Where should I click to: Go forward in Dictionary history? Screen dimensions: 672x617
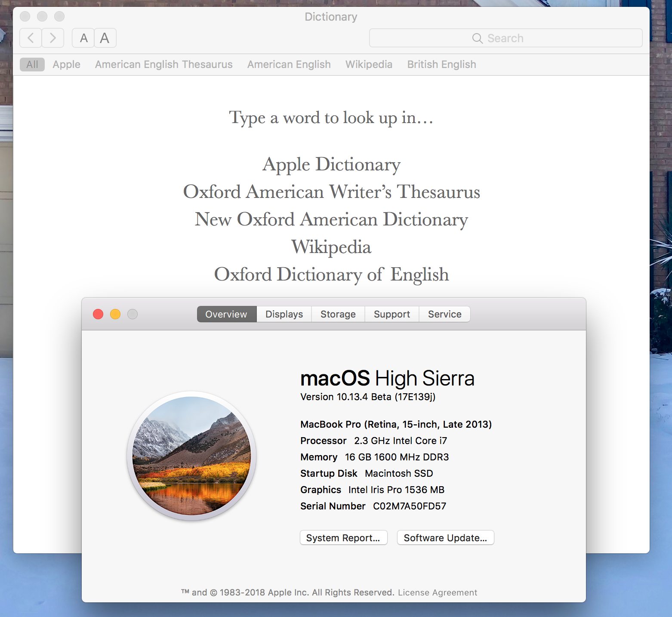click(53, 38)
